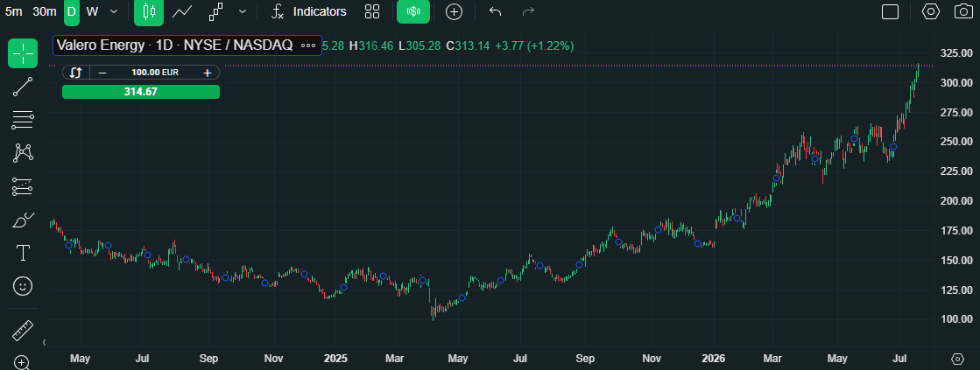Screen dimensions: 980x370
Task: Expand the chart type dropdown arrow
Action: (243, 11)
